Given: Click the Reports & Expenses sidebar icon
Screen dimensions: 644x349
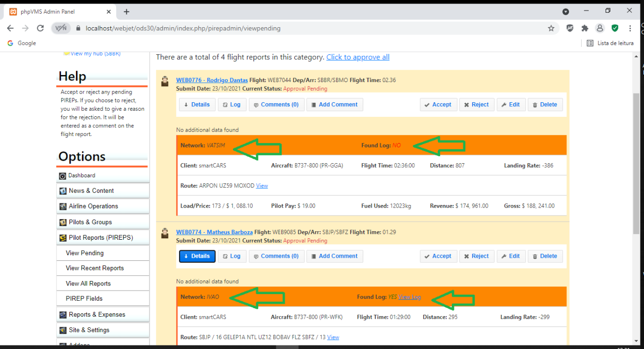Looking at the screenshot, I should [63, 315].
